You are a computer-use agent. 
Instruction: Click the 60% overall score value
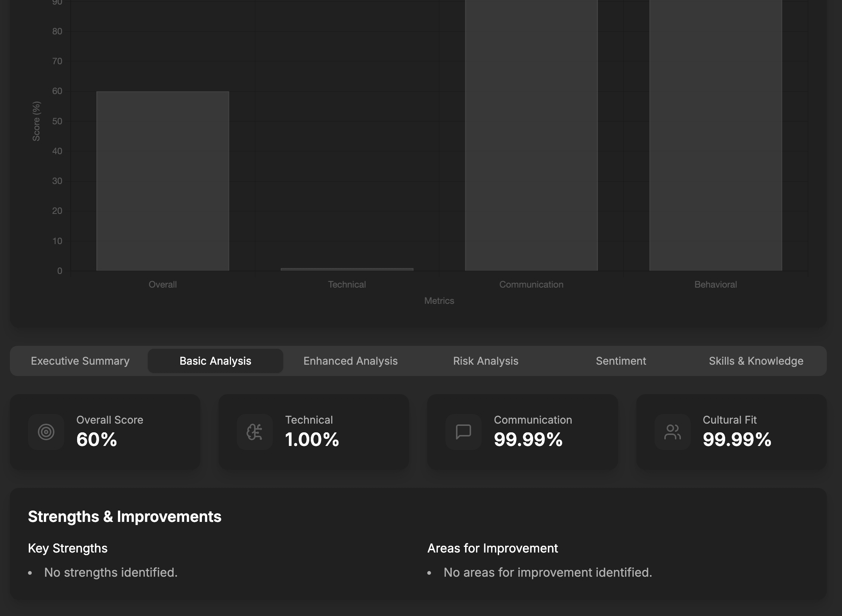(97, 440)
